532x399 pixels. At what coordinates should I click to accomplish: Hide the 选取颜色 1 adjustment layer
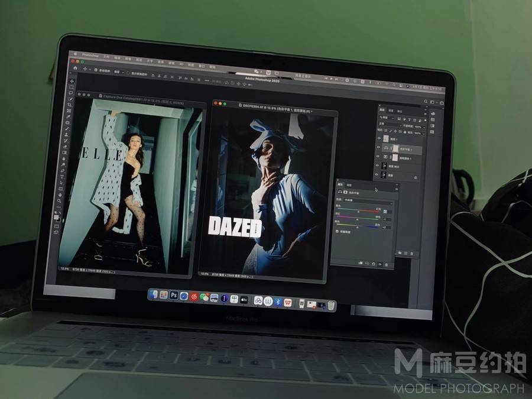(x=378, y=157)
